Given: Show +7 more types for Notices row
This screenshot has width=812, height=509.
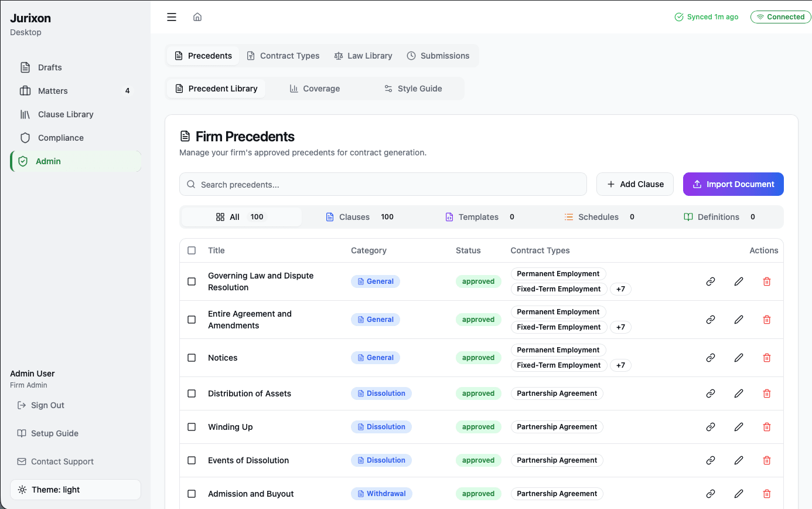Looking at the screenshot, I should [x=620, y=365].
